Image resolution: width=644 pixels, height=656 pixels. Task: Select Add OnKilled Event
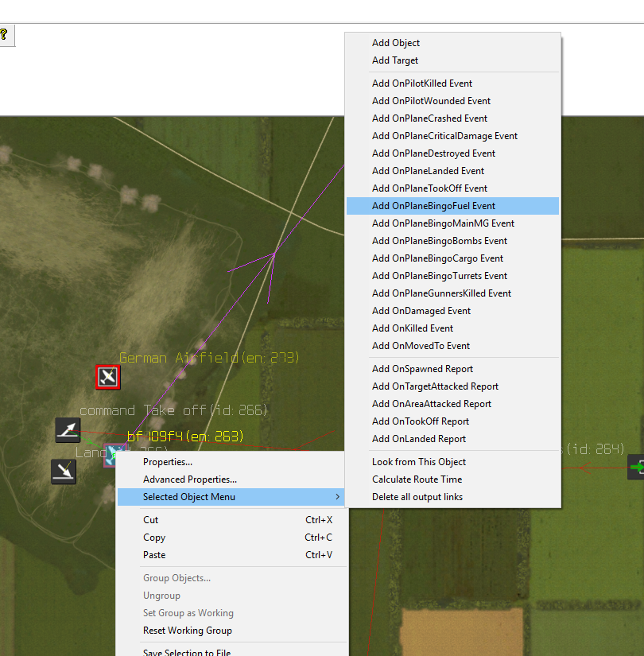click(452, 328)
